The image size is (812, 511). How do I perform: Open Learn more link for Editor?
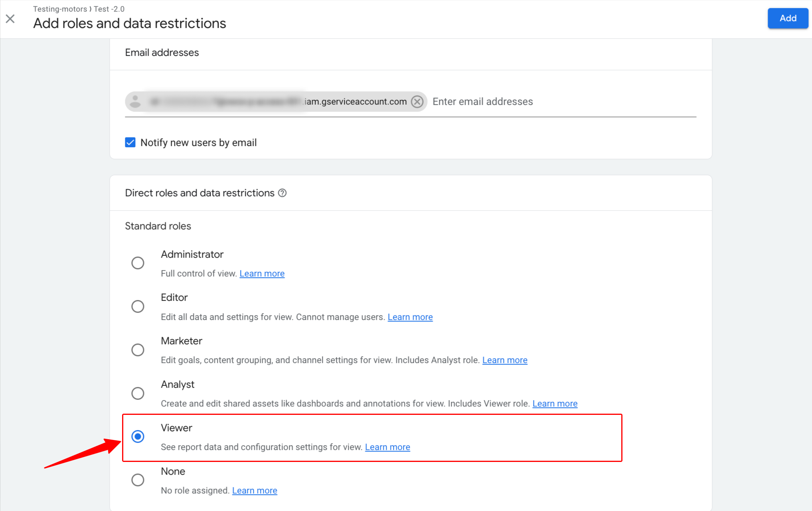[410, 317]
